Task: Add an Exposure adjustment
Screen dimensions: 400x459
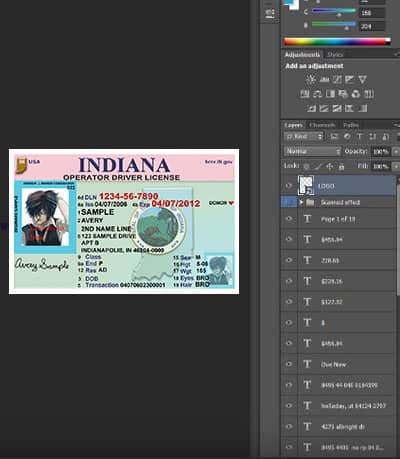Action: 349,79
